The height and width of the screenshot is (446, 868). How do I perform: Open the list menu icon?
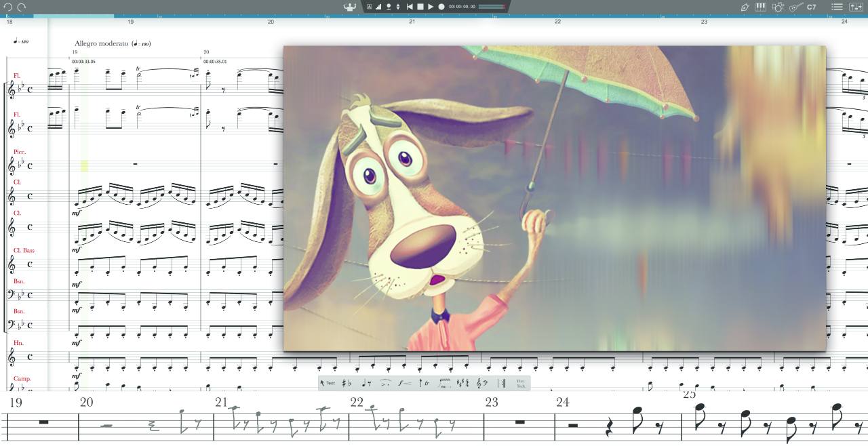click(837, 7)
